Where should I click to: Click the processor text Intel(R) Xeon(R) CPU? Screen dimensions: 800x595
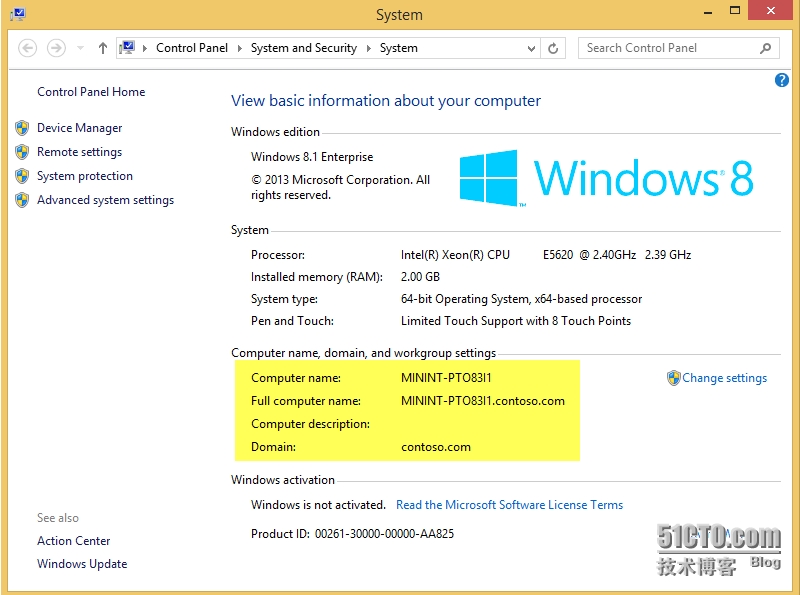[455, 255]
